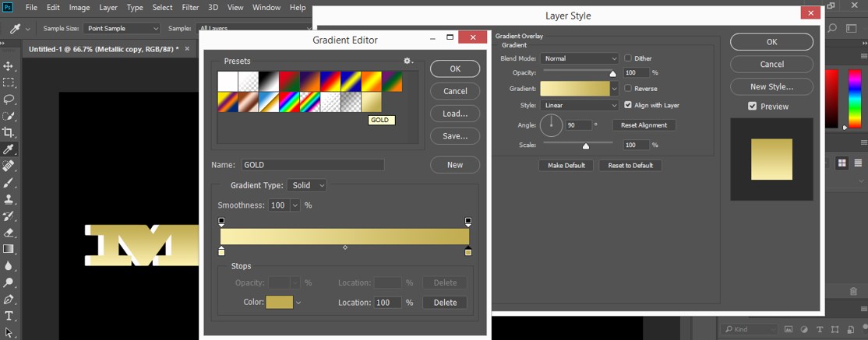The image size is (868, 340).
Task: Select the Lasso tool
Action: click(x=9, y=100)
